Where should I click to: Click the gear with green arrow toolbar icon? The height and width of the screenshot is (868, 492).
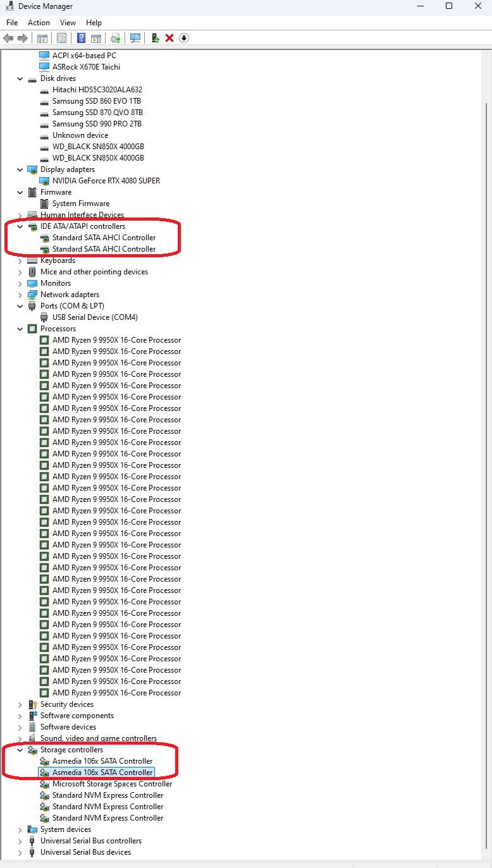click(x=116, y=38)
